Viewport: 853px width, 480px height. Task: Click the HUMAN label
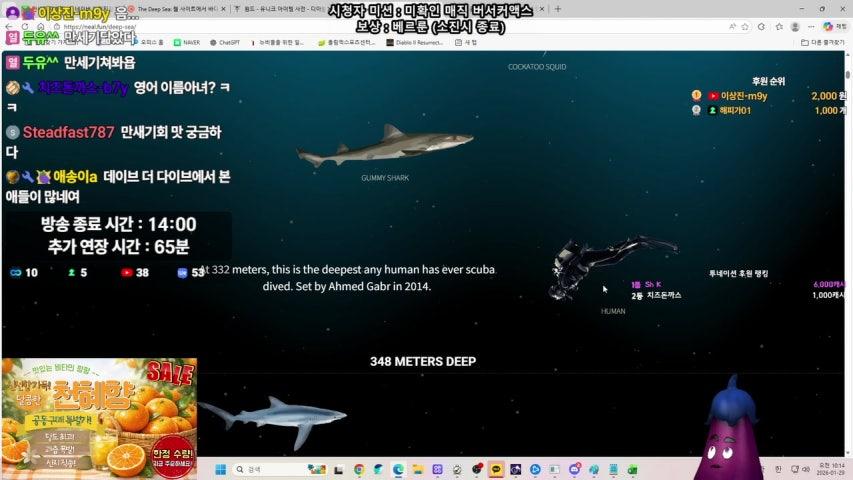pyautogui.click(x=613, y=311)
